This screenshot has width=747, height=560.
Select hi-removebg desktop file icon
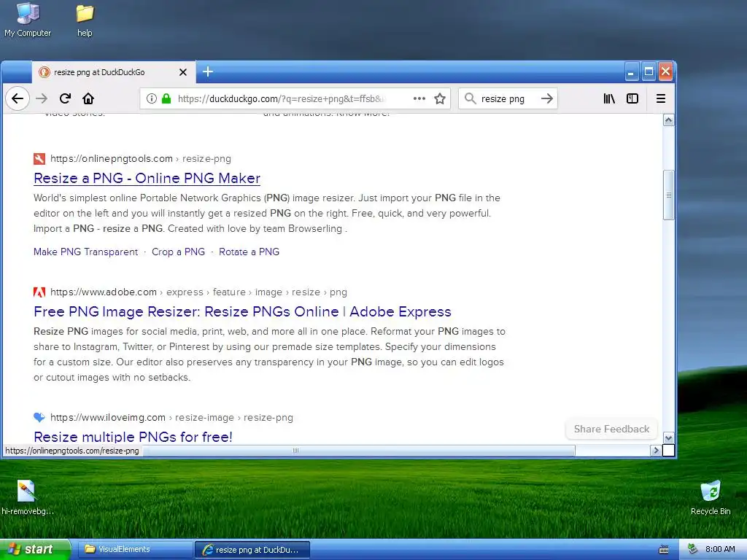[x=27, y=497]
